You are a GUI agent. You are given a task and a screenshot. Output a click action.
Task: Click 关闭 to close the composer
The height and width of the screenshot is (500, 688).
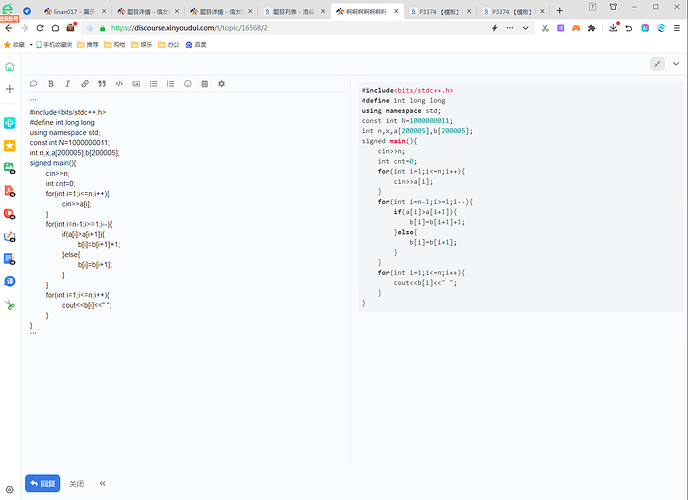pyautogui.click(x=77, y=483)
